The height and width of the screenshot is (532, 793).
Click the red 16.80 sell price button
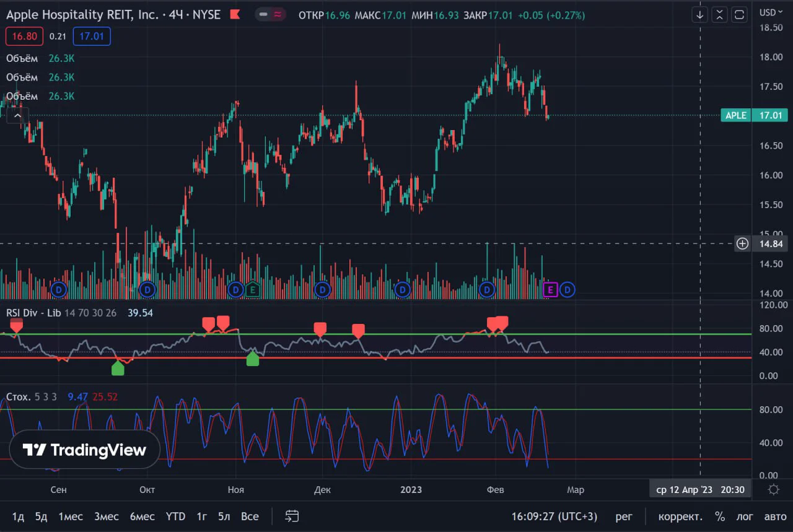pos(25,37)
